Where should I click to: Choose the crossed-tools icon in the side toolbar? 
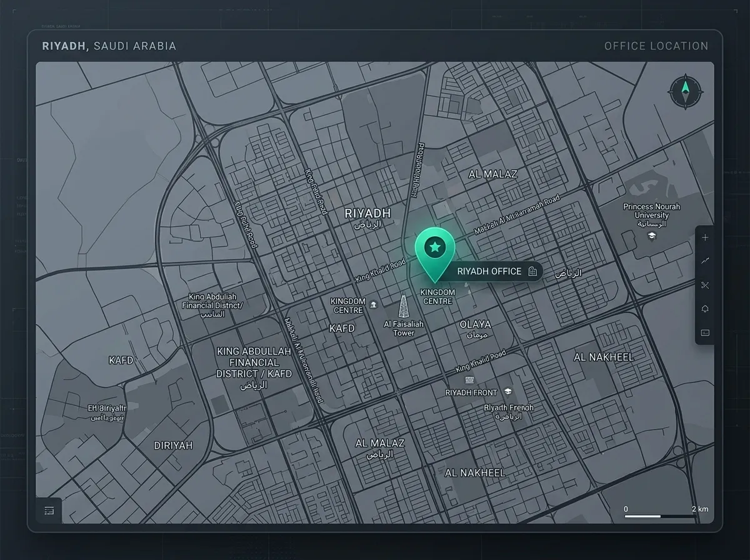tap(705, 285)
